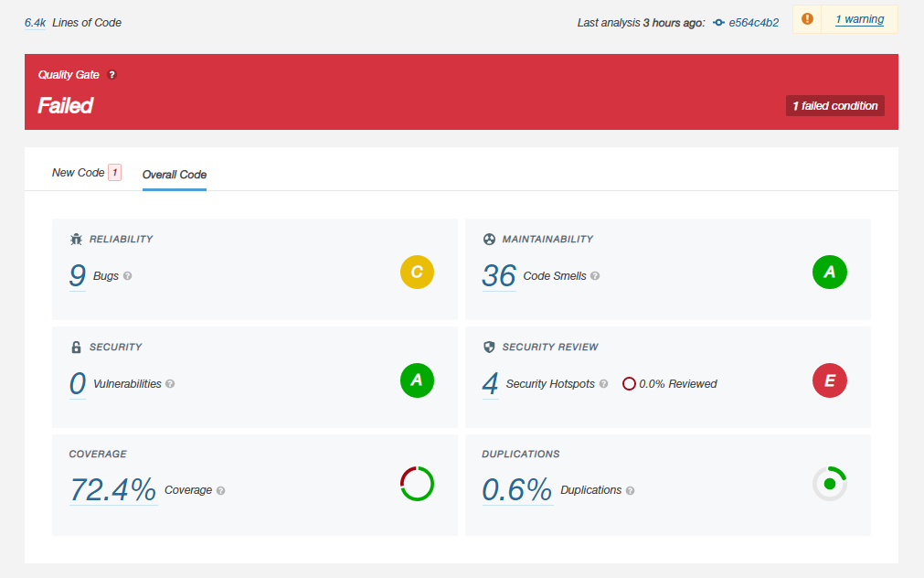Select the Overall Code tab
Screen dimensions: 924x578
[x=174, y=176]
